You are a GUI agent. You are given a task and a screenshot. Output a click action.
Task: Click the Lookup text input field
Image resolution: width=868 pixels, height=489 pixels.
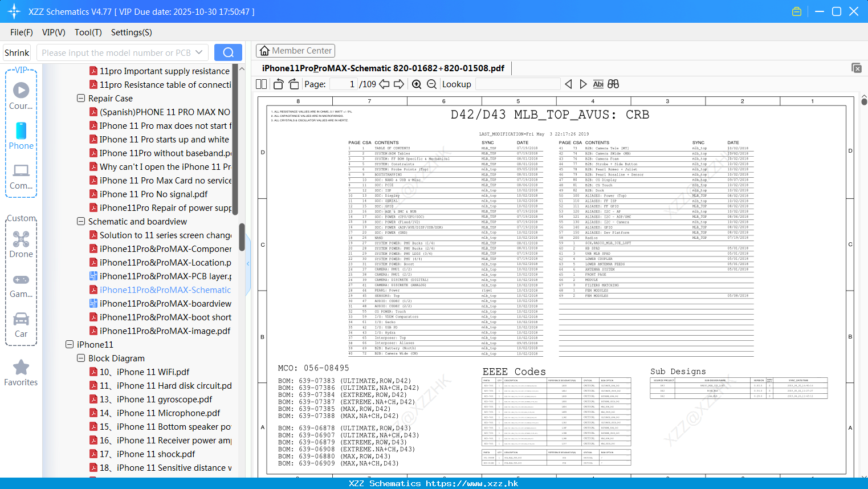click(517, 84)
